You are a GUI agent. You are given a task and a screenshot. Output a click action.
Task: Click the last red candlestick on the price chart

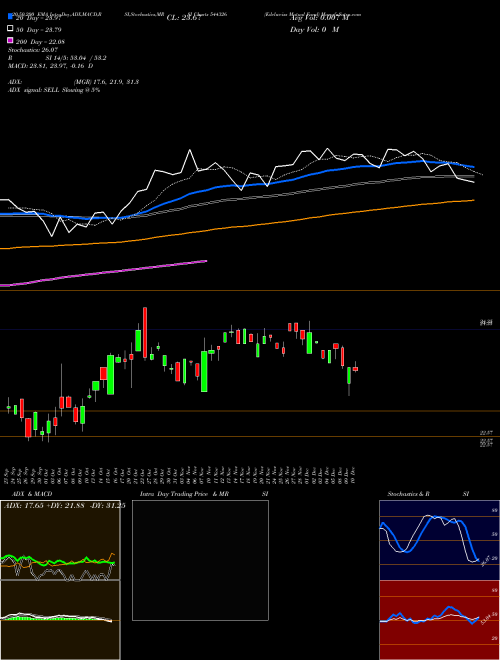point(355,369)
